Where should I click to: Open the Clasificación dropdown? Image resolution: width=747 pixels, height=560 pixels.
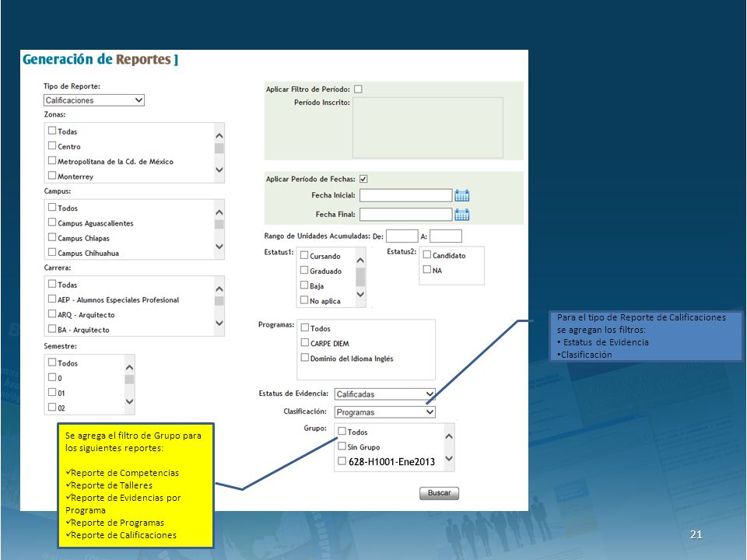385,412
